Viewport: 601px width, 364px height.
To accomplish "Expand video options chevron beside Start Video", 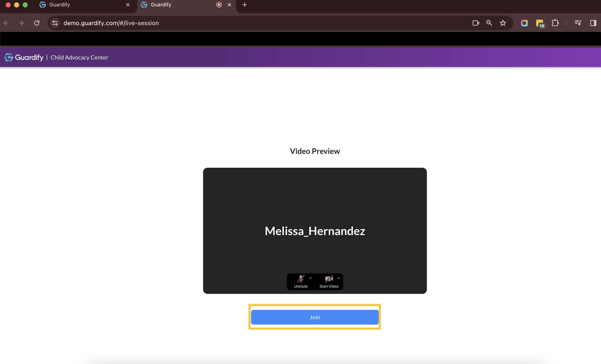I will (x=339, y=278).
